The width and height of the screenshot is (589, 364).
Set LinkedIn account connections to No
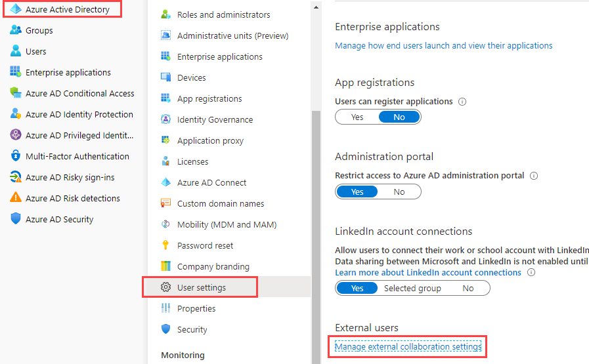(x=468, y=288)
